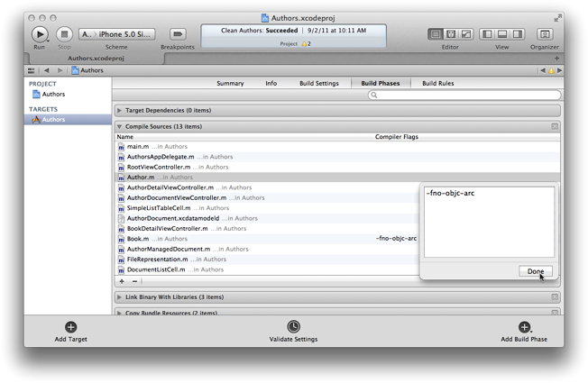This screenshot has height=383, width=588.
Task: Switch to the Build Settings tab
Action: pos(319,83)
